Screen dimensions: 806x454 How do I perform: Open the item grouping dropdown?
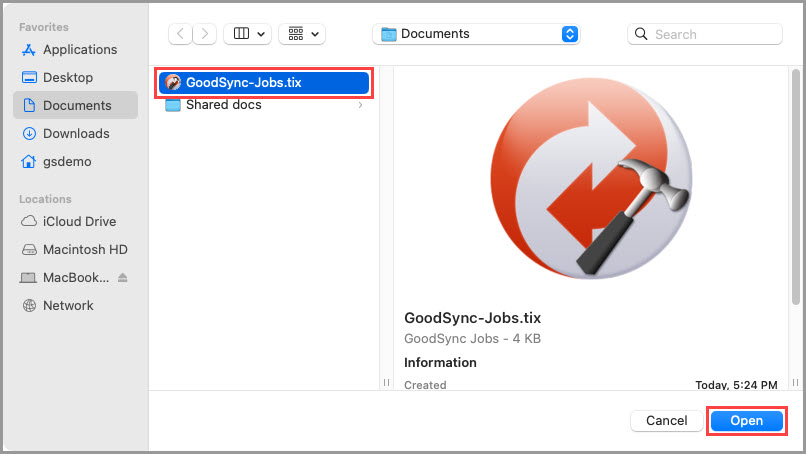click(302, 34)
